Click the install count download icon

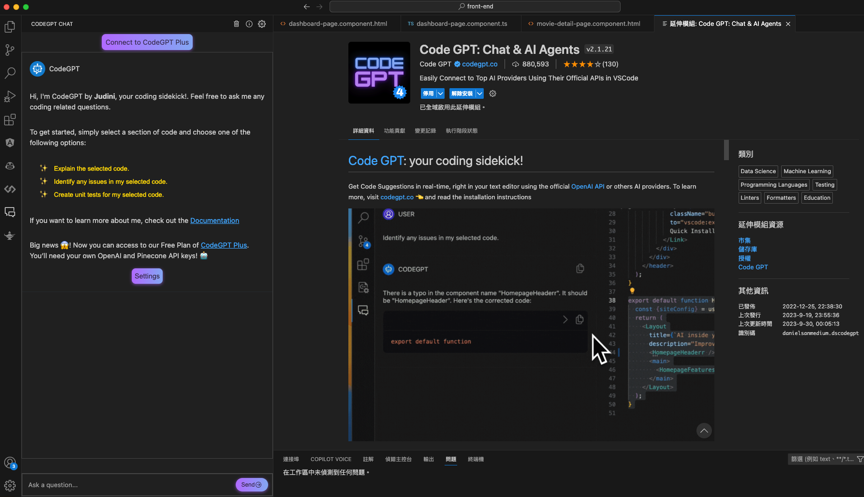point(515,64)
